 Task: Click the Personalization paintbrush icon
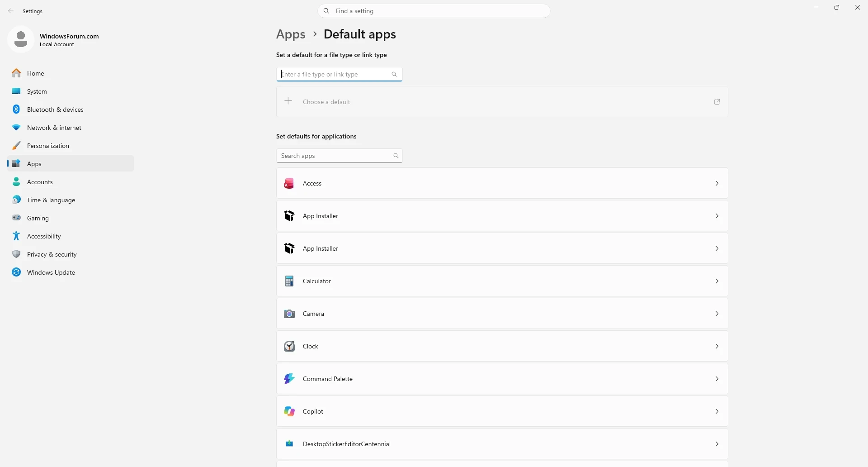pyautogui.click(x=16, y=146)
